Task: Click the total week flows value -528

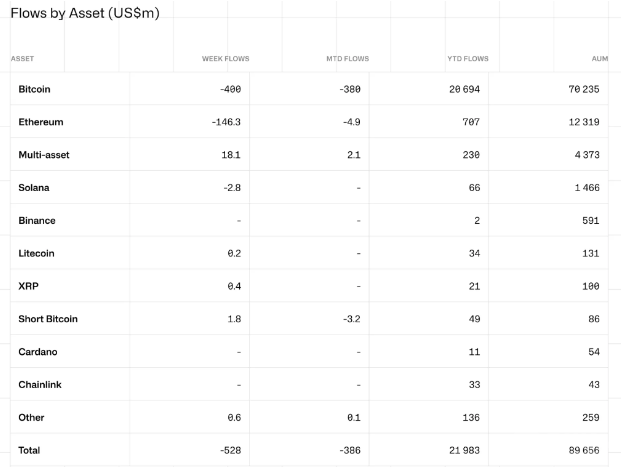Action: click(x=229, y=451)
